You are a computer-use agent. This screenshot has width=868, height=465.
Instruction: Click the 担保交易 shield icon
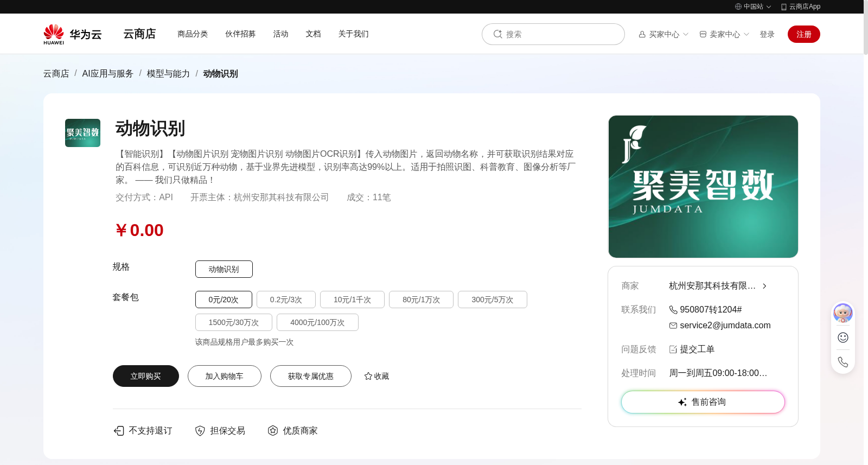(200, 431)
